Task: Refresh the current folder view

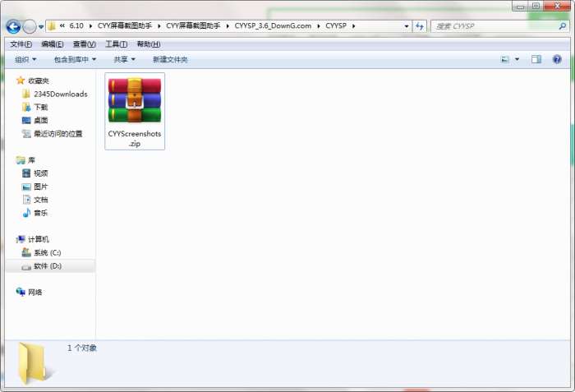Action: point(420,26)
